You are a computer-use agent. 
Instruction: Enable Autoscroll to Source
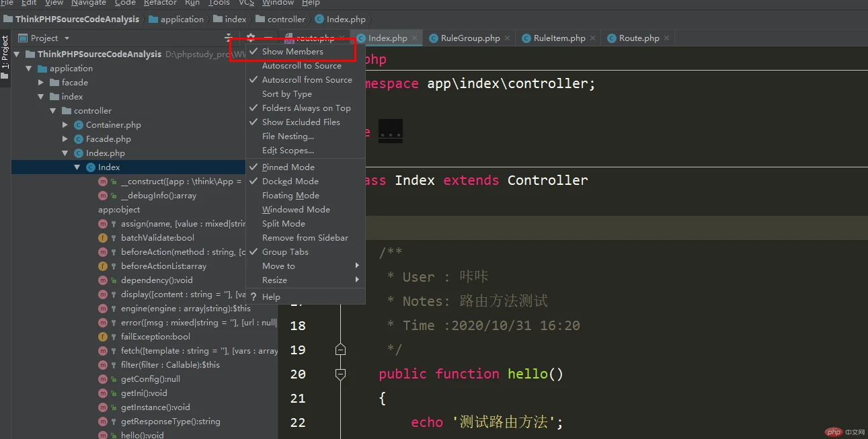(301, 66)
